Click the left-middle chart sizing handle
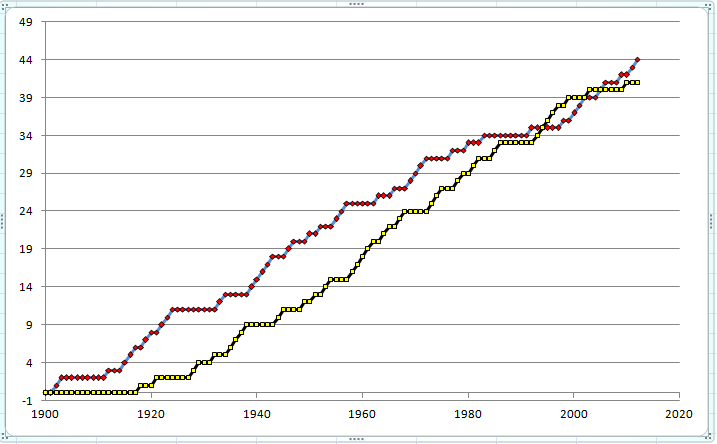Viewport: 717px width, 444px height. tap(2, 221)
